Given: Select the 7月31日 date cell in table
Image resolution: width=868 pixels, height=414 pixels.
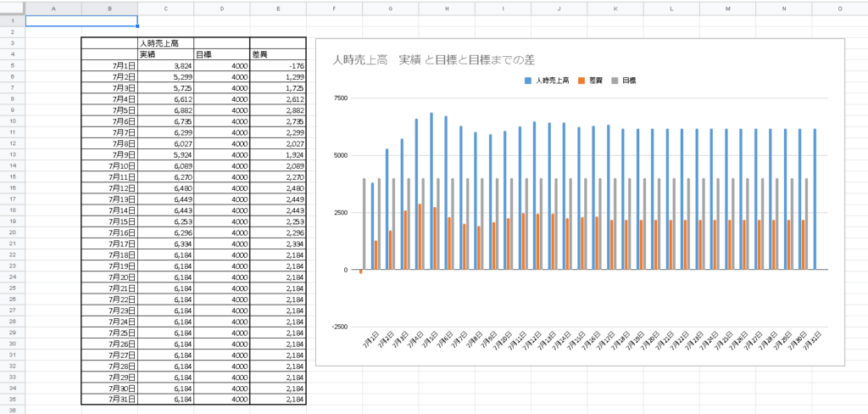Looking at the screenshot, I should [x=109, y=399].
